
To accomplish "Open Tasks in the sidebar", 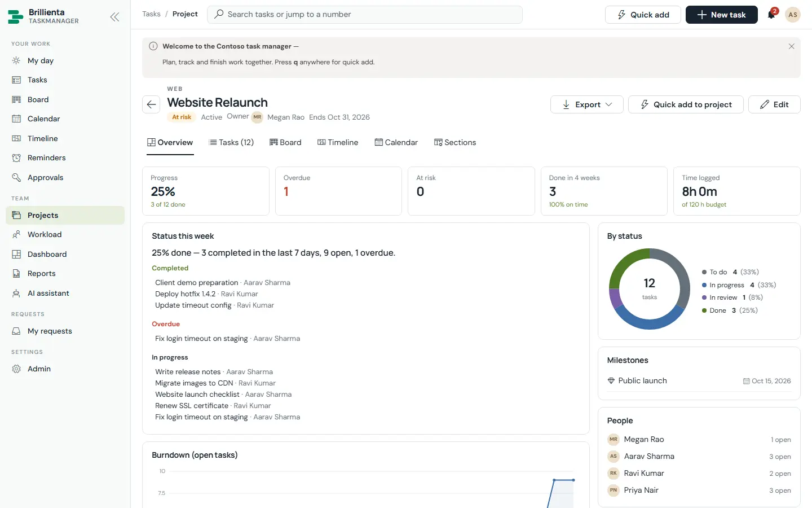I will [x=65, y=80].
